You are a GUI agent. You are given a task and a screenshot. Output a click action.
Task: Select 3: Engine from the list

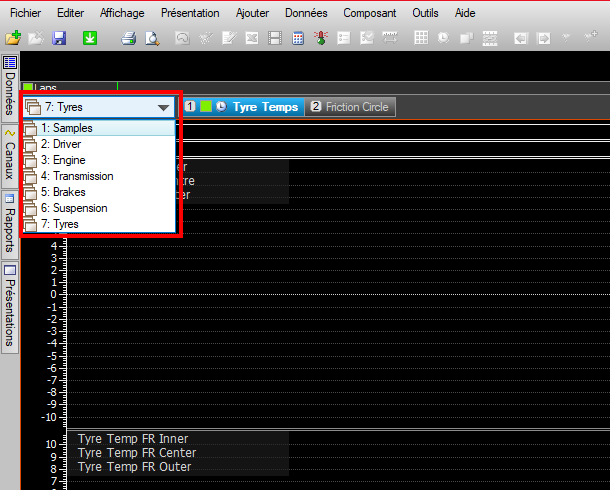click(99, 160)
